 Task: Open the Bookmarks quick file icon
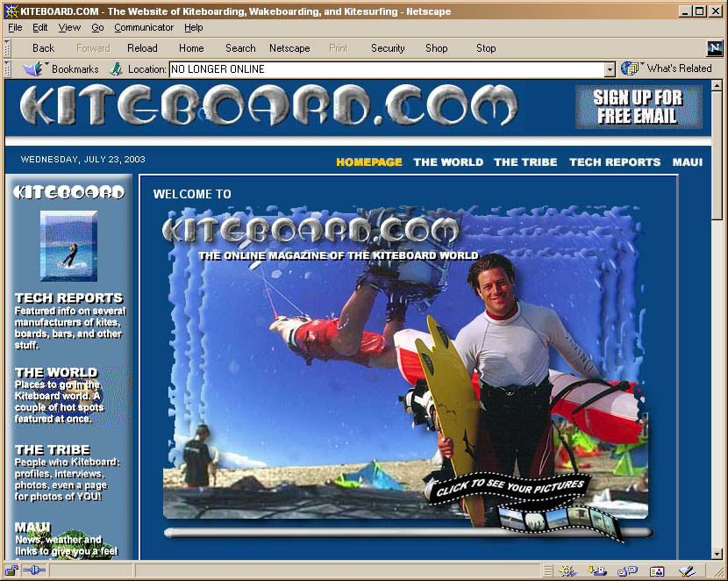pyautogui.click(x=33, y=69)
